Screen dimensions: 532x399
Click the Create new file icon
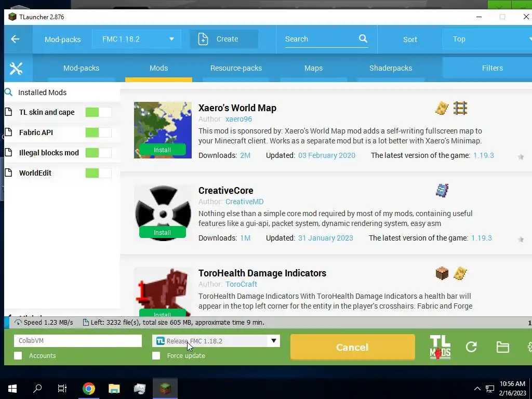coord(203,39)
